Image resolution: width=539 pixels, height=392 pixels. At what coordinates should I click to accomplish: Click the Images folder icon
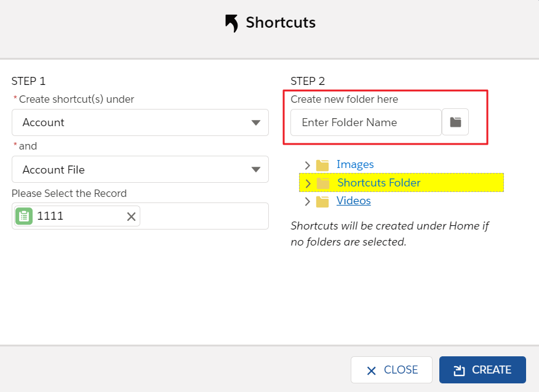point(322,165)
